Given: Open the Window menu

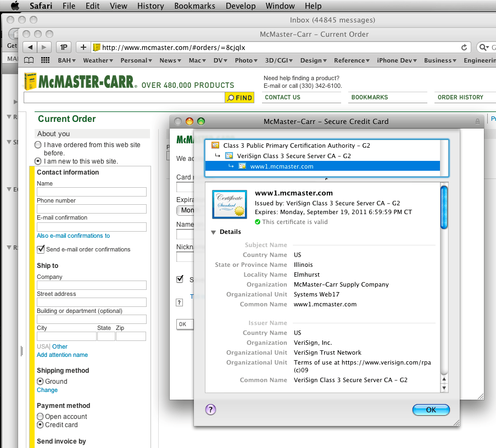Looking at the screenshot, I should point(280,5).
